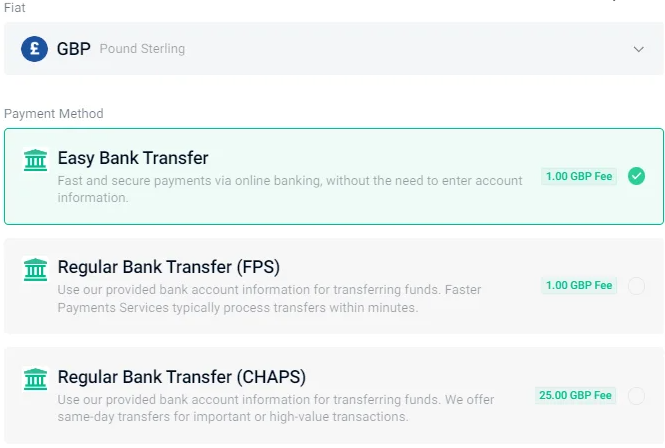The width and height of the screenshot is (665, 448).
Task: Click the Payment Method section label
Action: 53,114
